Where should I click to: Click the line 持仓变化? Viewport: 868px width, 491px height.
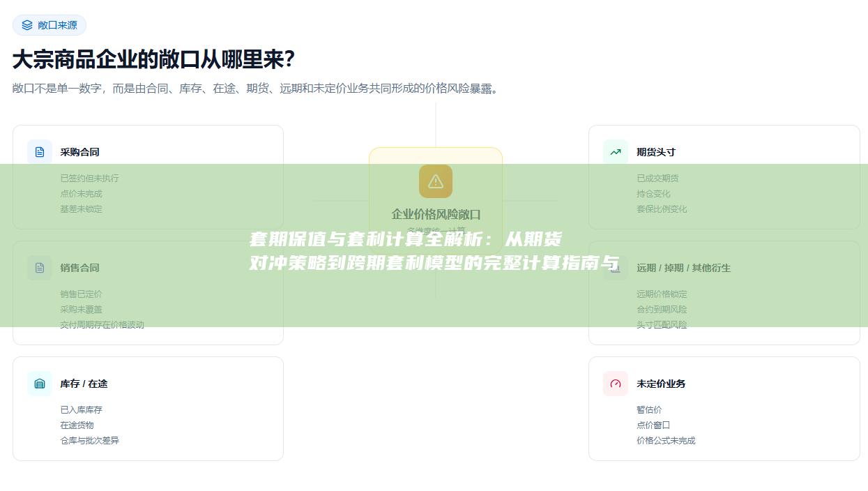coord(653,194)
